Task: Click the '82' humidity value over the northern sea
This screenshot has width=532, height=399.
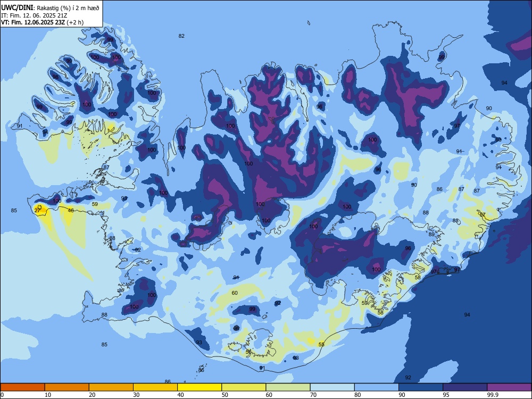Action: pyautogui.click(x=181, y=36)
